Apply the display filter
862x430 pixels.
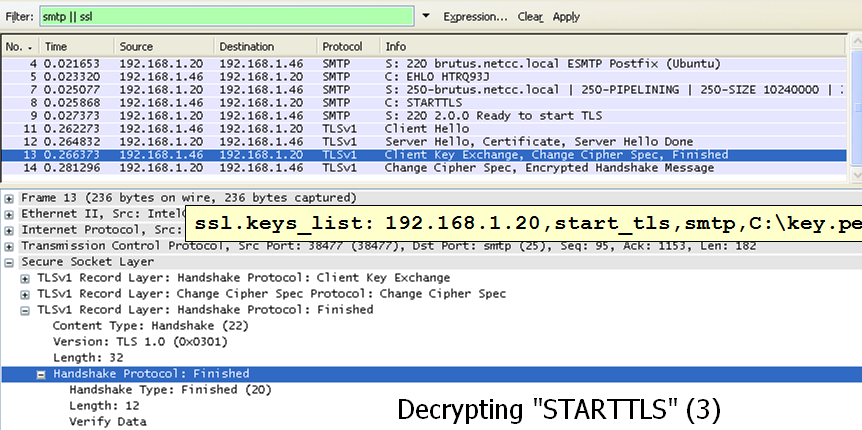tap(566, 17)
